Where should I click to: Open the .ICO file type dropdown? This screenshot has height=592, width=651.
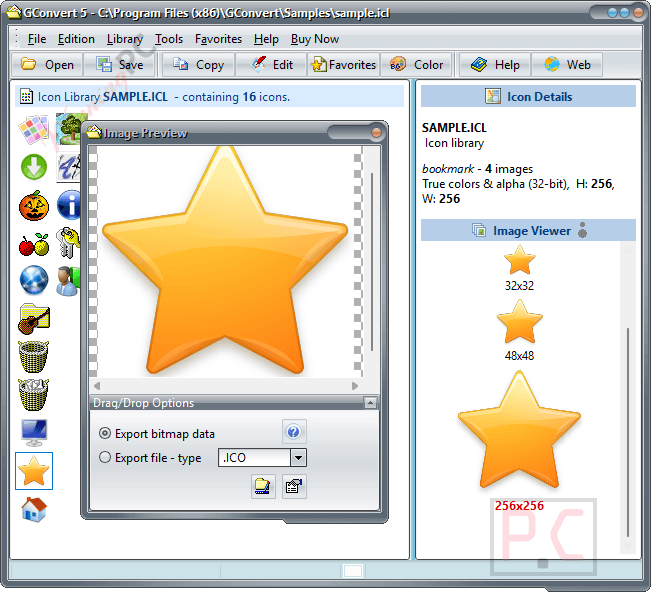298,458
